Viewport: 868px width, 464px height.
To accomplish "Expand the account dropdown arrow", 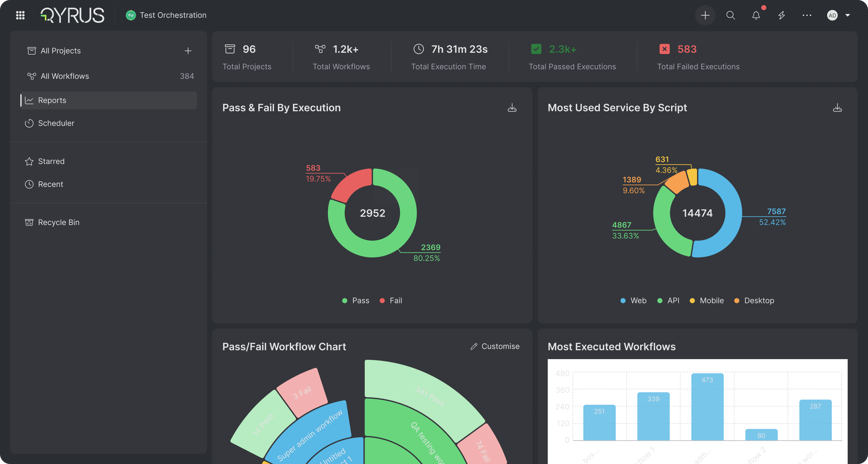I will 847,15.
